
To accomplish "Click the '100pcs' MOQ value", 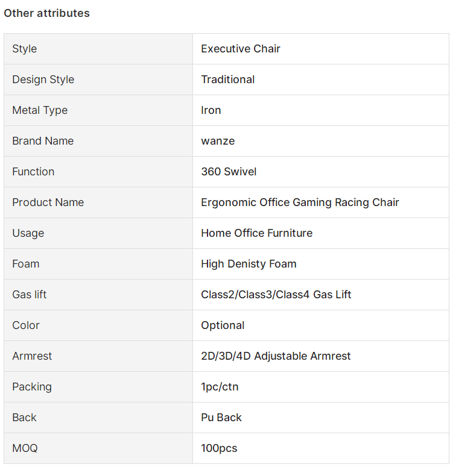I will coord(219,448).
